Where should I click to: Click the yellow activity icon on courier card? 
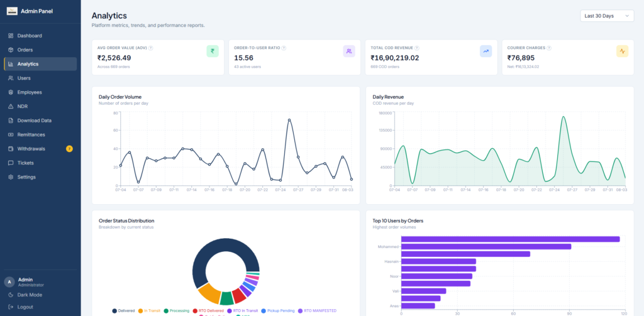[x=622, y=52]
